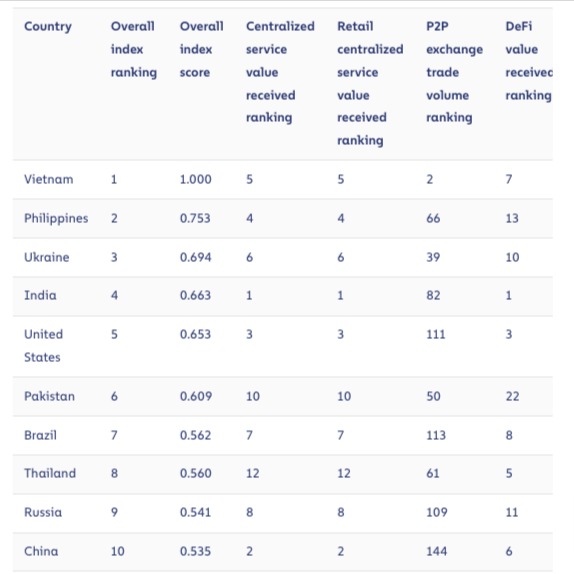
Task: Click the Pakistan country cell
Action: click(49, 396)
